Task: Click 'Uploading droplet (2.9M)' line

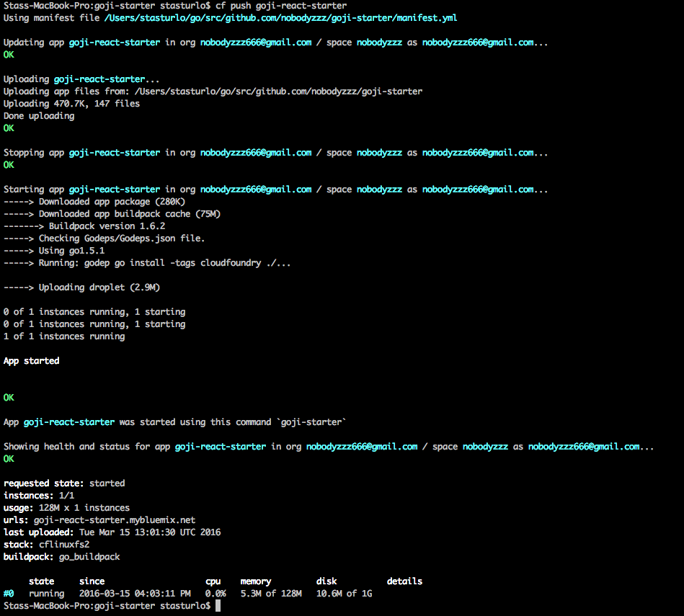Action: point(81,287)
